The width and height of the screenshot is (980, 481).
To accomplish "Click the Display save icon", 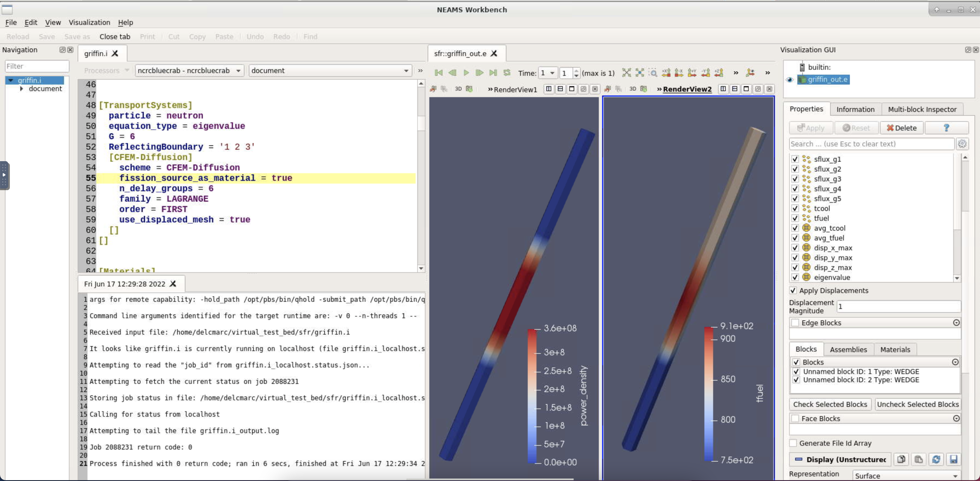I will click(953, 460).
